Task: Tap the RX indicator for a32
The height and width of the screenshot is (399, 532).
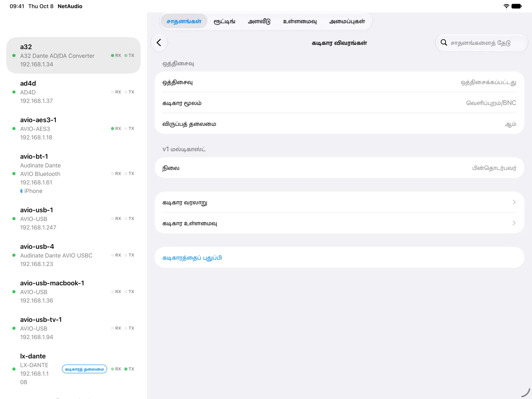Action: (116, 56)
